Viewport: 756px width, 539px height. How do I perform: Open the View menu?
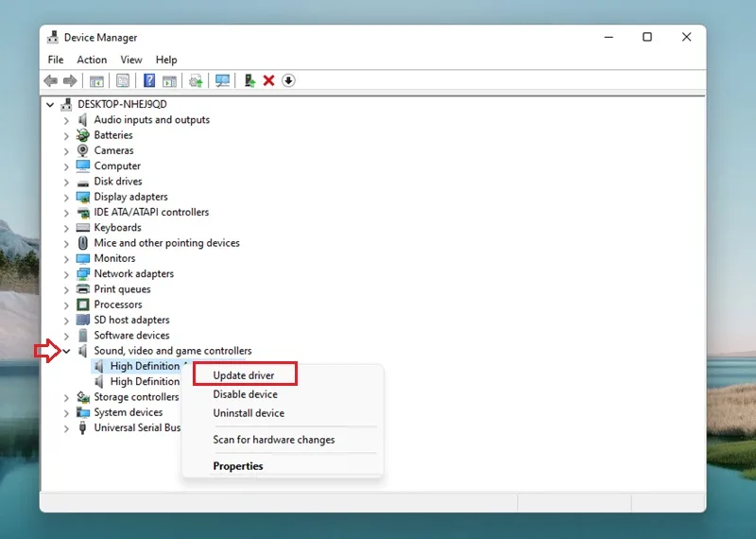[x=131, y=60]
